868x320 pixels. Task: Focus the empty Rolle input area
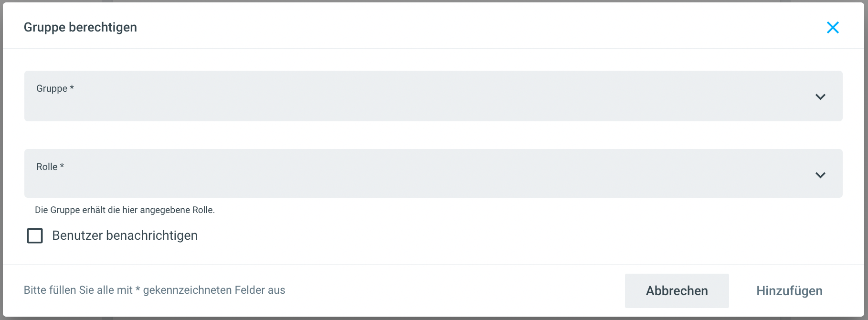[x=382, y=182]
